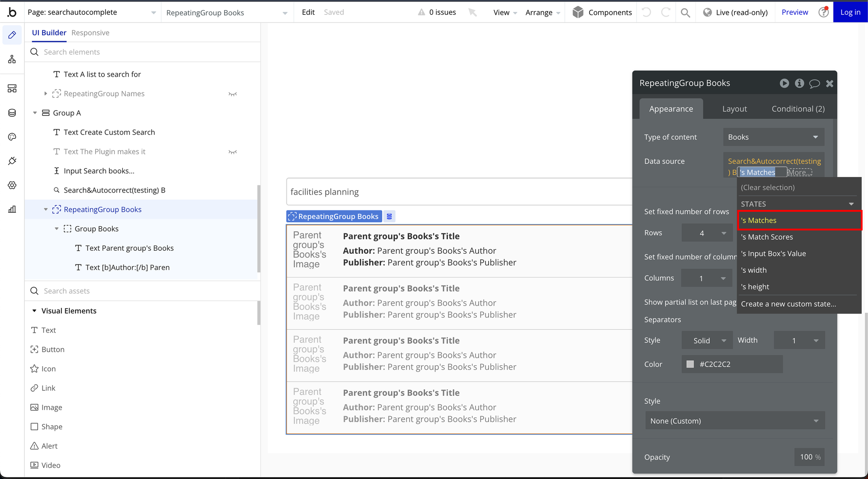Select 's Match Scores from the states list
868x479 pixels.
pyautogui.click(x=767, y=237)
